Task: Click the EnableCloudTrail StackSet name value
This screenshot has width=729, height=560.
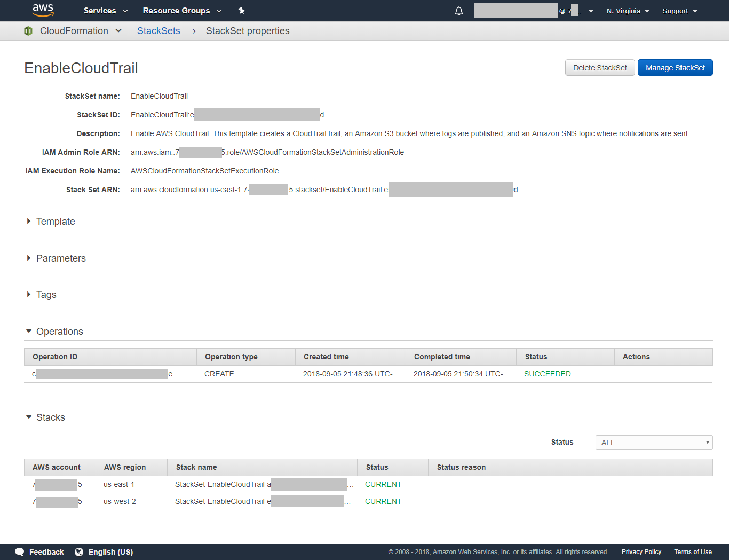Action: 159,96
